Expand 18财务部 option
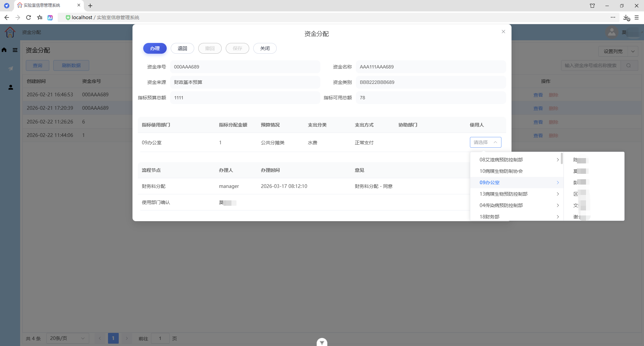Image resolution: width=644 pixels, height=346 pixels. tap(517, 216)
